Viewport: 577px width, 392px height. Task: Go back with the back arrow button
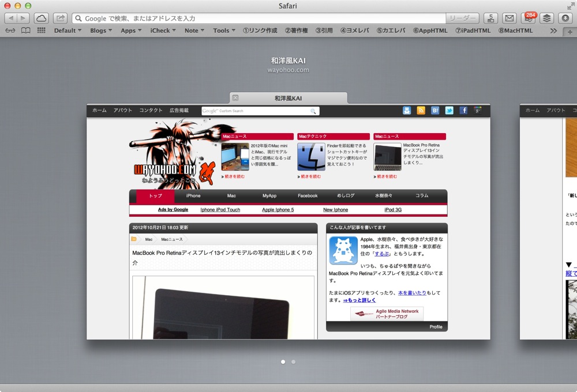click(x=10, y=18)
